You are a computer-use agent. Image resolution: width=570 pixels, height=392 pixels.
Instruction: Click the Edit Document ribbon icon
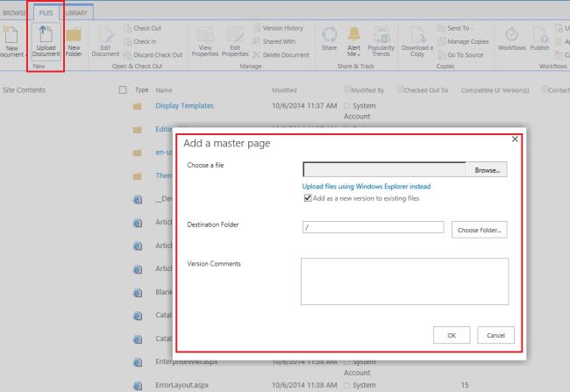(x=105, y=42)
